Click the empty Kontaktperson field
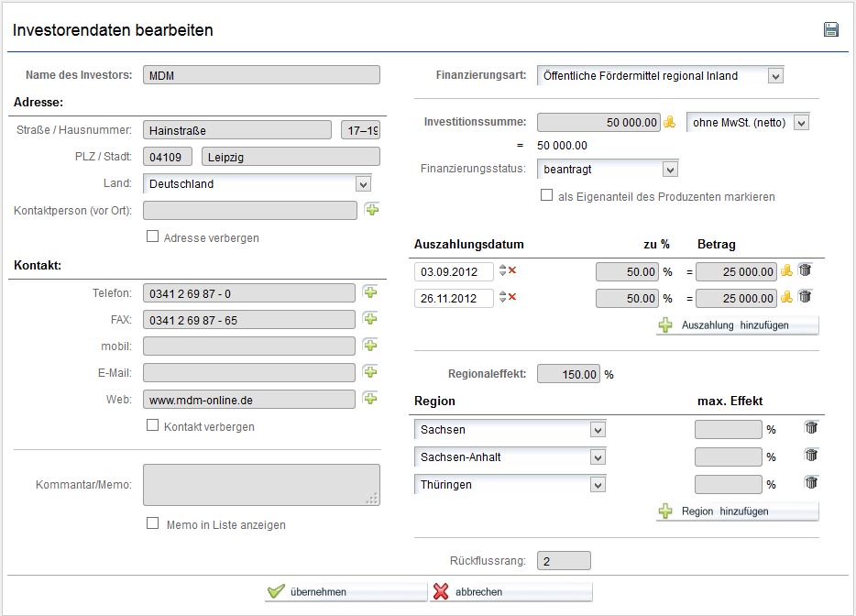The width and height of the screenshot is (856, 616). tap(250, 211)
